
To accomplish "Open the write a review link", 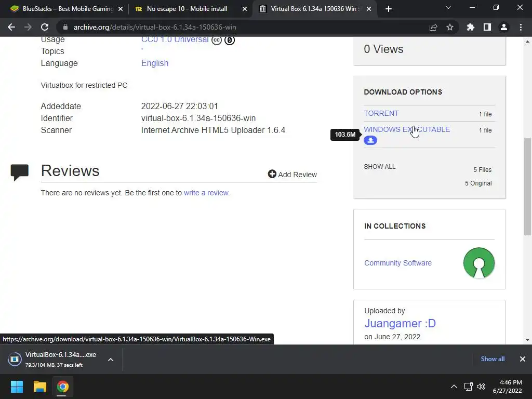I will (x=207, y=193).
